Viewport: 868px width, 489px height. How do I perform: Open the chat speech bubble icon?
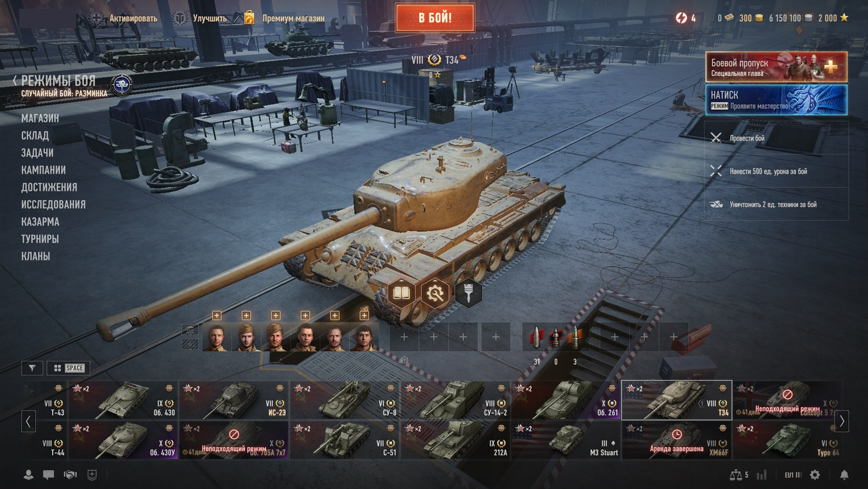48,475
